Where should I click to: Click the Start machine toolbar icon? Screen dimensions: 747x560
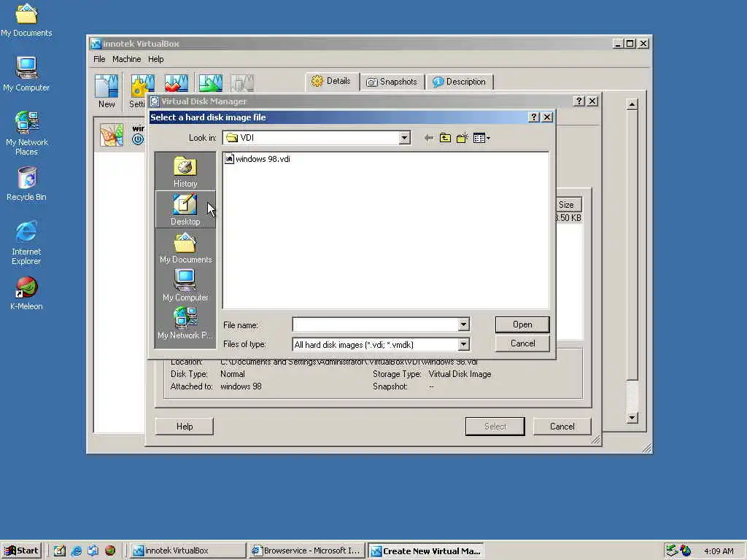pos(211,83)
